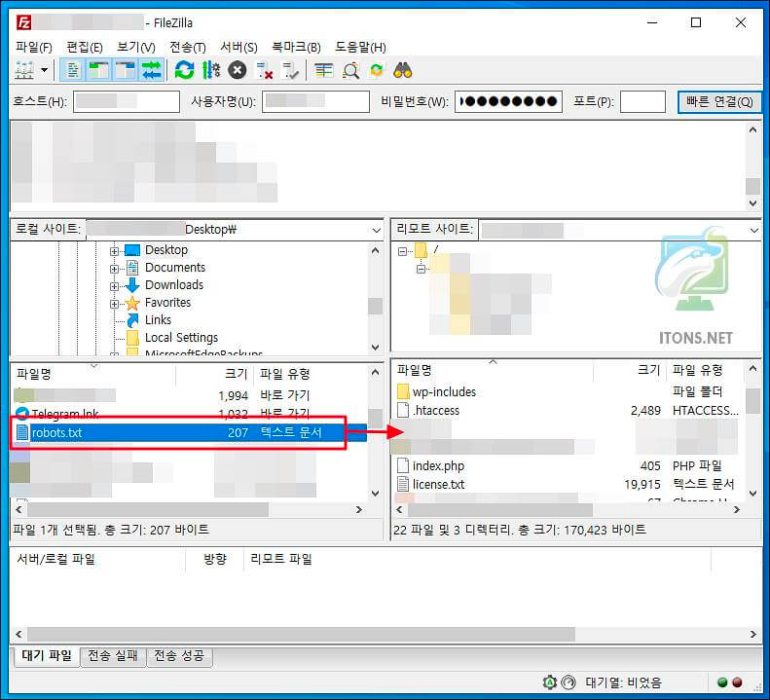Switch to the 전송 실패 tab
The height and width of the screenshot is (700, 770).
point(112,656)
